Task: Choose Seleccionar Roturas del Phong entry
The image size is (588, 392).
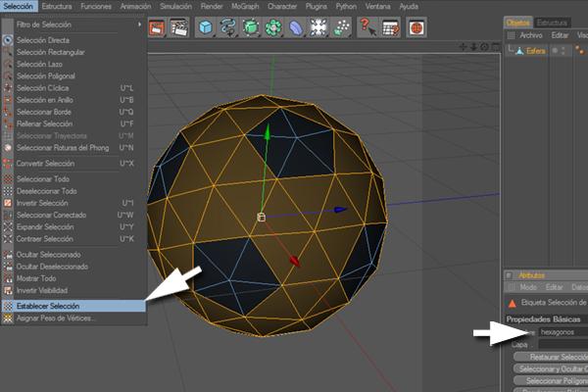Action: tap(73, 148)
